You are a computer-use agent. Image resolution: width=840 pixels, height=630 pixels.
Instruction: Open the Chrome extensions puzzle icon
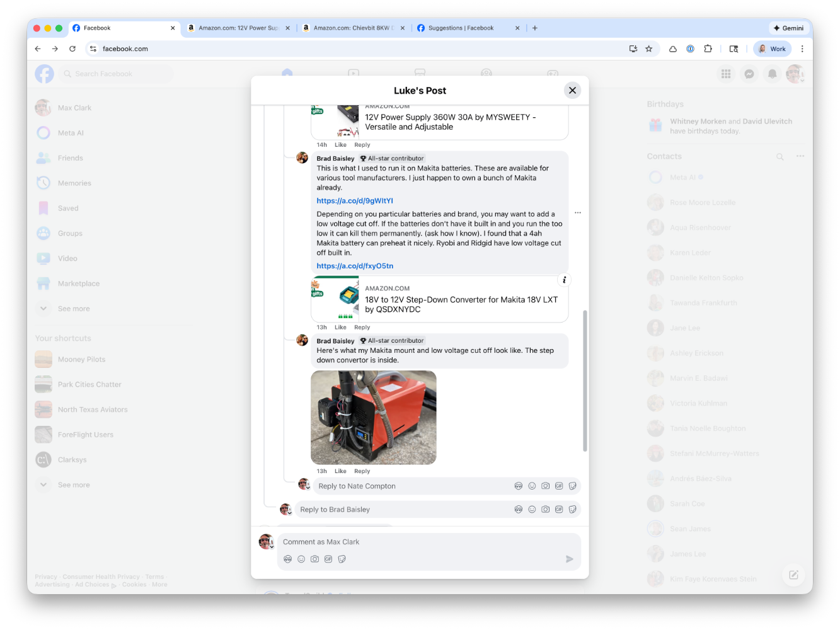708,49
